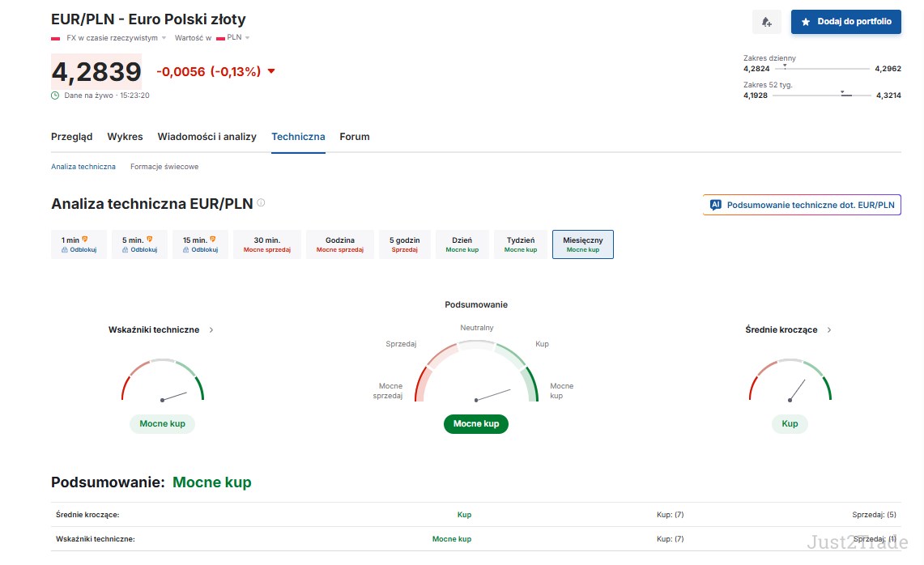The height and width of the screenshot is (565, 924).
Task: Click the Zakres dzienny range slider
Action: (x=822, y=68)
